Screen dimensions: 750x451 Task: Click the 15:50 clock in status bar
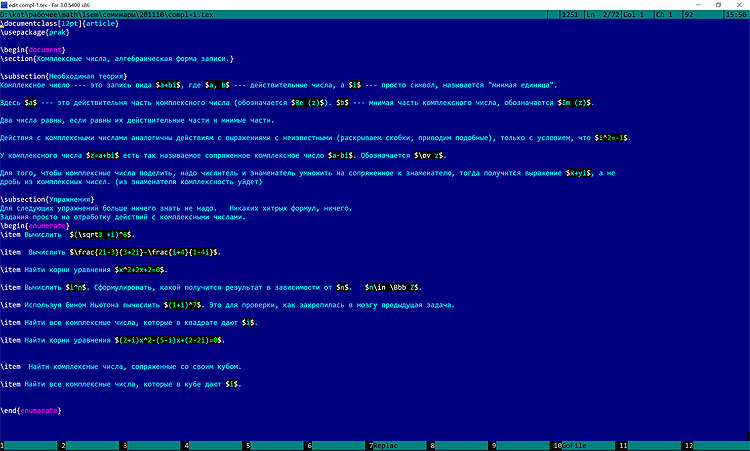click(x=735, y=16)
